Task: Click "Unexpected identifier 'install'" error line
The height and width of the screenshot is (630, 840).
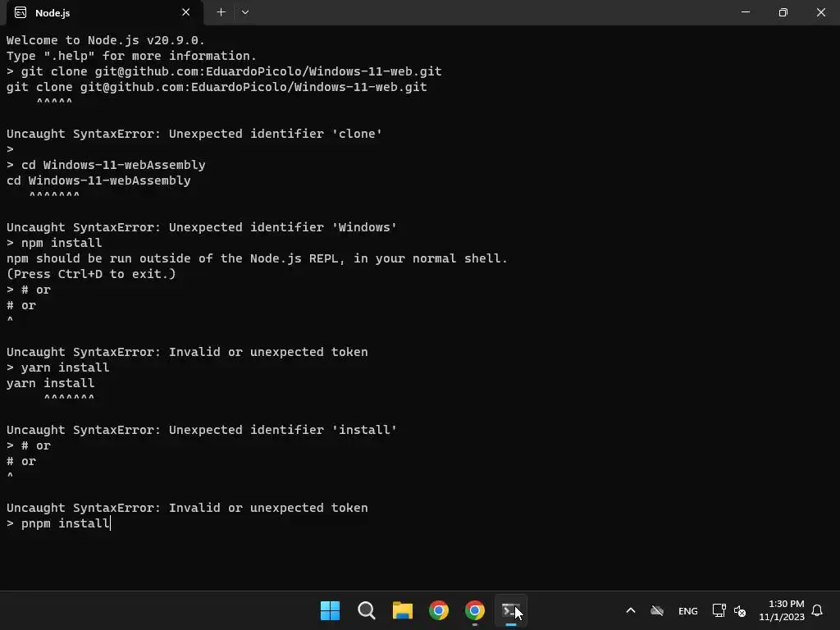Action: (x=202, y=430)
